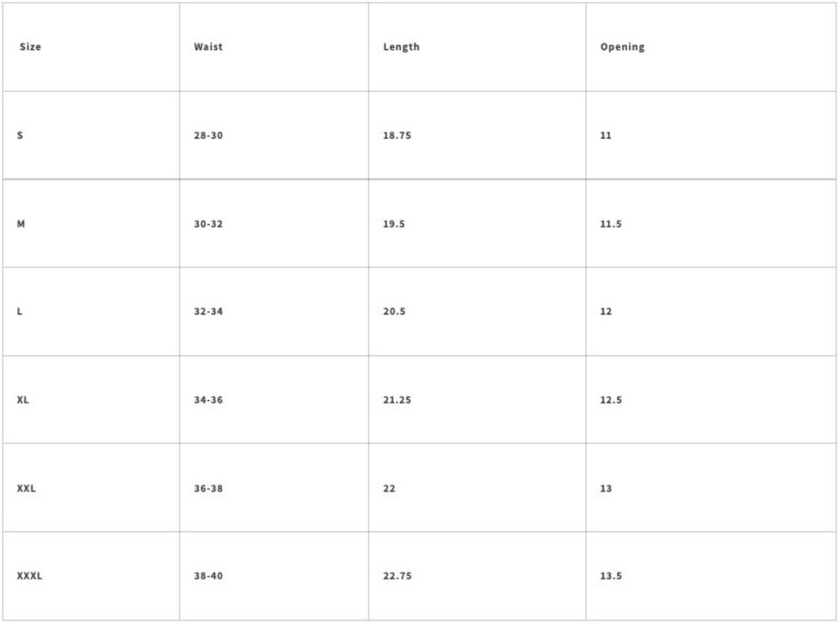Select the XXL size cell
The height and width of the screenshot is (623, 840).
click(26, 488)
